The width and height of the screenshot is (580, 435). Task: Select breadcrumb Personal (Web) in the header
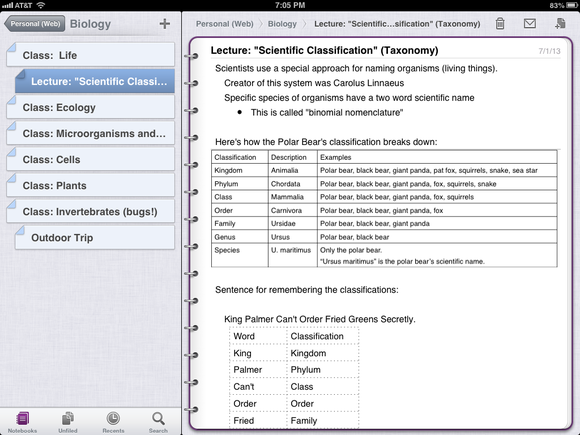pos(225,24)
